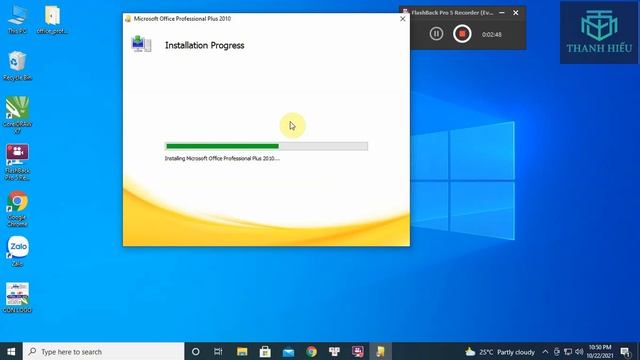Image resolution: width=640 pixels, height=360 pixels.
Task: Open File Explorer from taskbar
Action: click(242, 351)
